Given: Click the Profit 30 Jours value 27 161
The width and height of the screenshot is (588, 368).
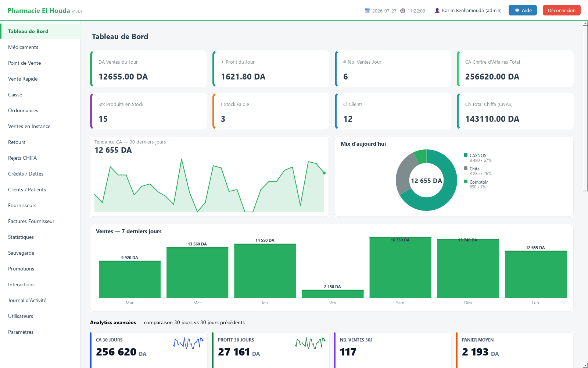Looking at the screenshot, I should point(234,352).
